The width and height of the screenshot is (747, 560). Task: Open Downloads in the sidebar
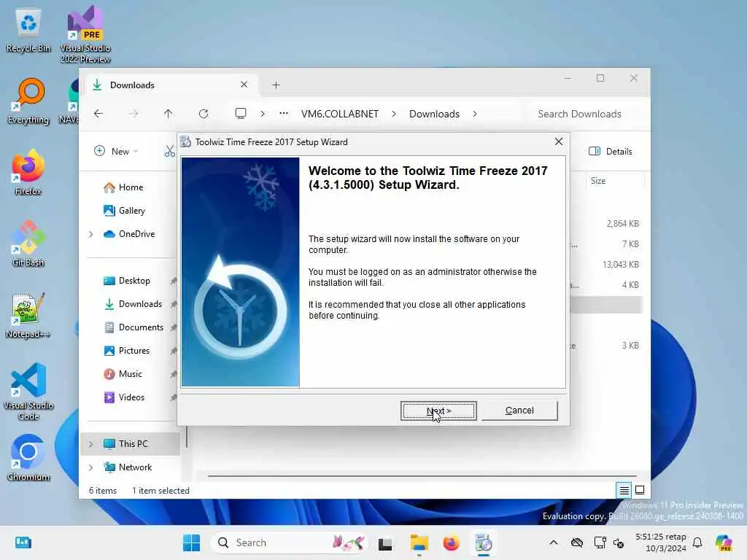coord(140,304)
